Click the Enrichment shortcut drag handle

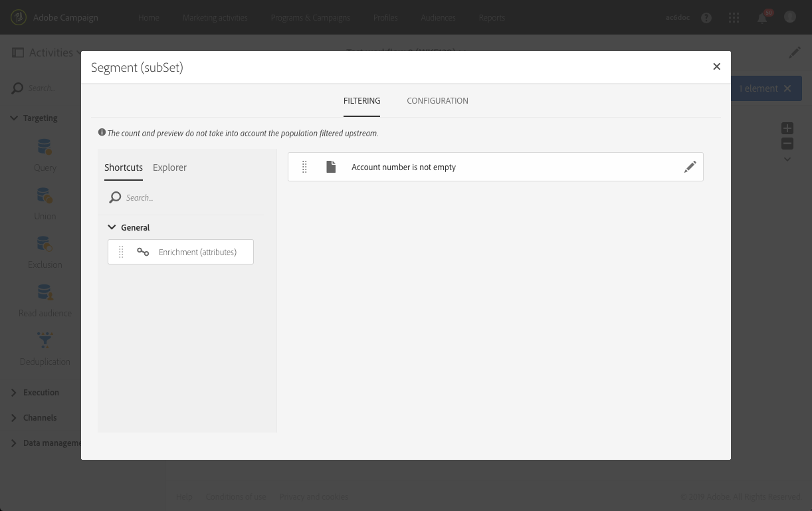[x=121, y=252]
